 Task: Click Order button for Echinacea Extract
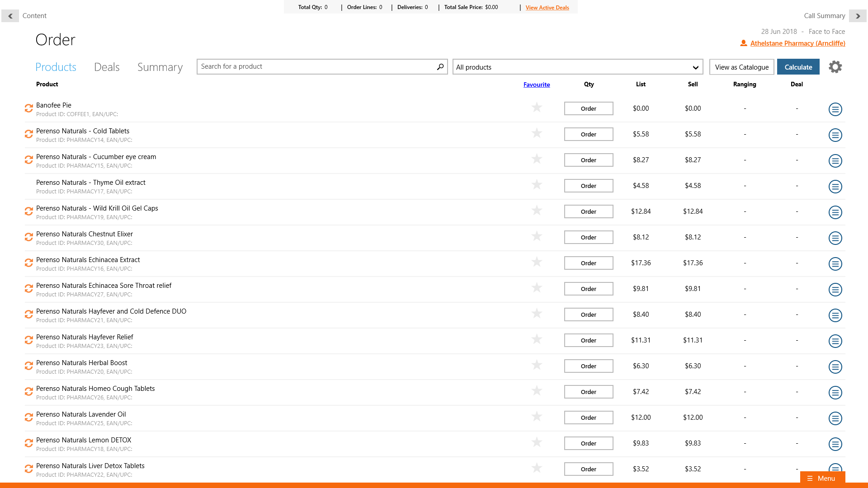pos(588,263)
